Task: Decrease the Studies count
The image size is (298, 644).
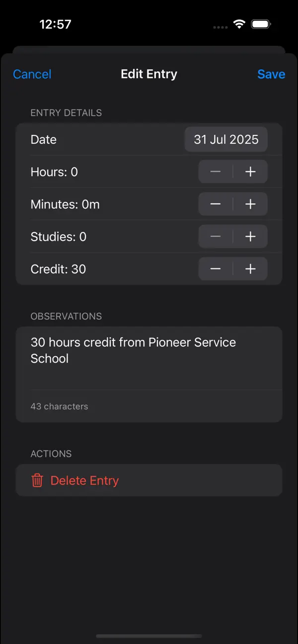Action: point(215,236)
